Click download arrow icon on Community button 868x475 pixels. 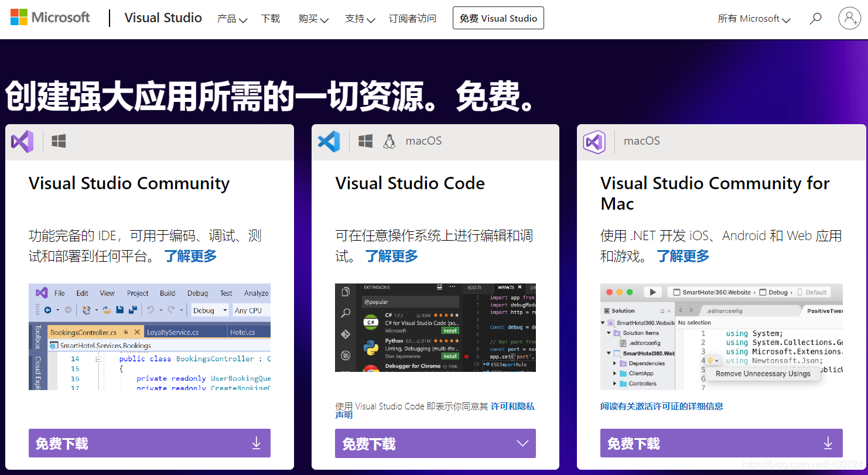coord(256,443)
